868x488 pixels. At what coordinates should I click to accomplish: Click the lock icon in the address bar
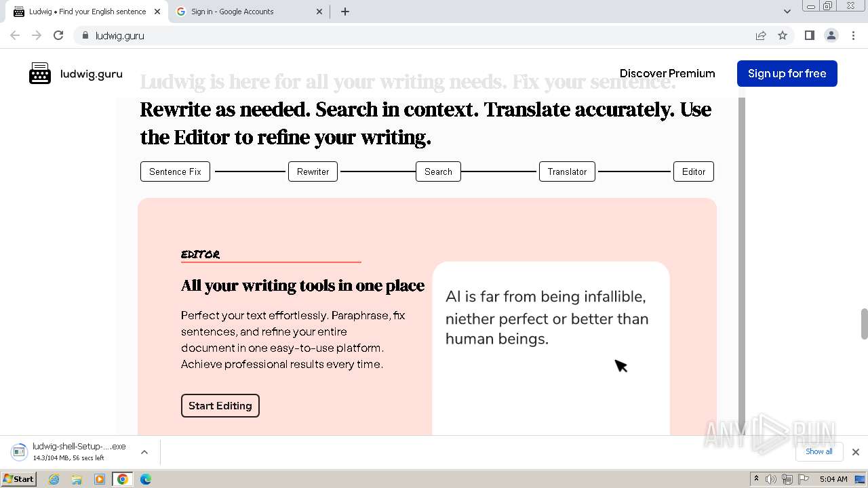[85, 36]
